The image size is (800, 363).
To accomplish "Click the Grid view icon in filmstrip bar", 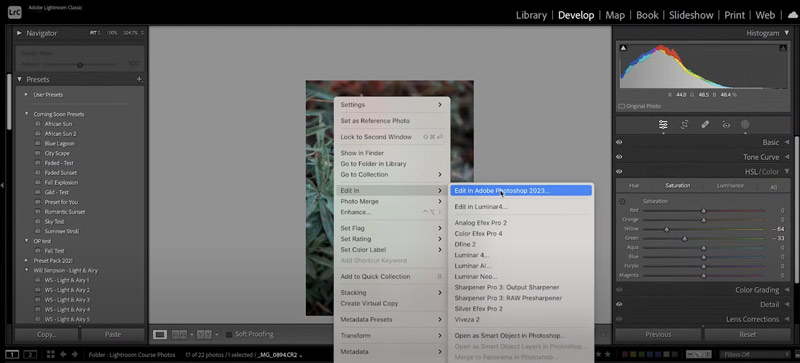I will coord(51,354).
